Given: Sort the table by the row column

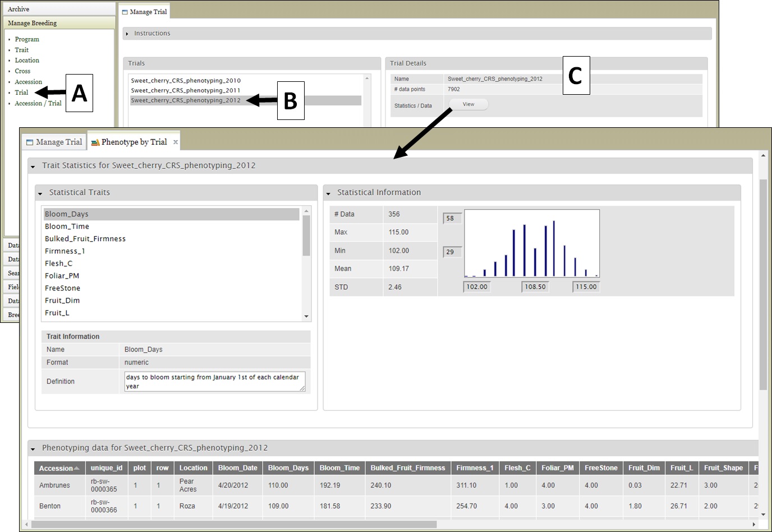Looking at the screenshot, I should point(163,468).
